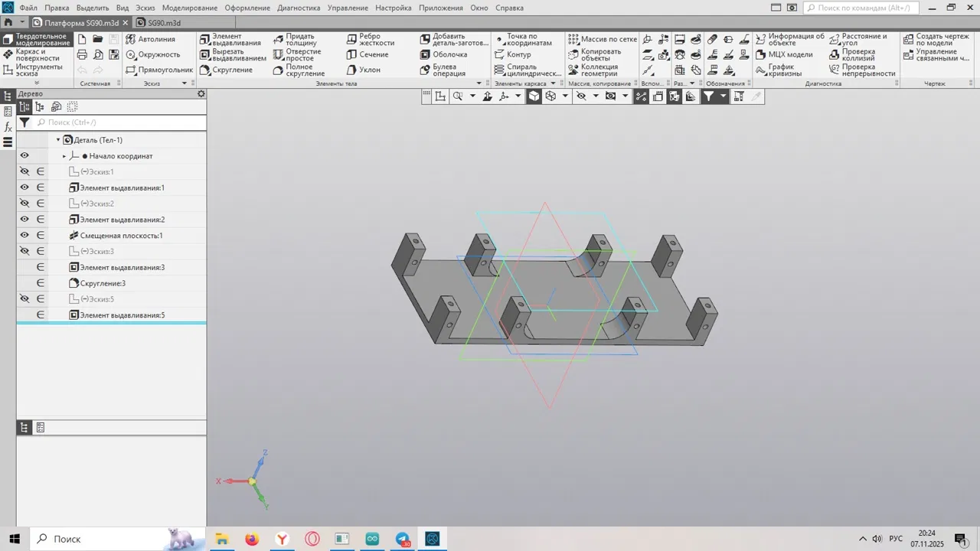Screen dimensions: 980x551
Task: Select the Уклон tool
Action: (363, 70)
